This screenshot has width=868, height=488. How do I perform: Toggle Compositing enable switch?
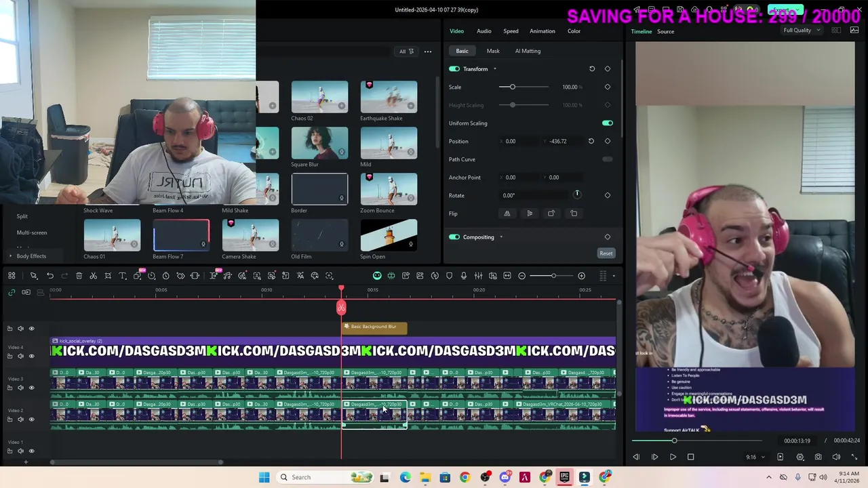(454, 237)
